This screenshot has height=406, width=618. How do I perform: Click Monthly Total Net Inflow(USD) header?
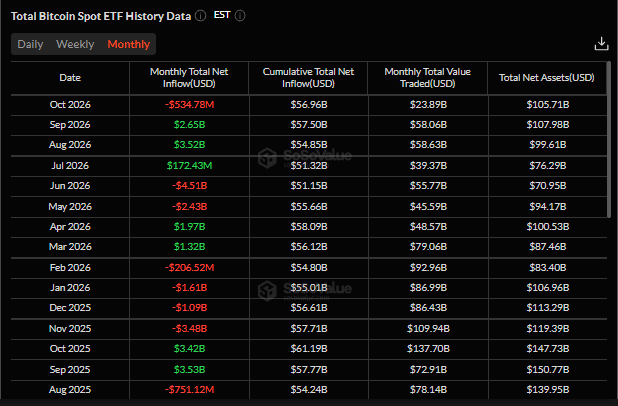pos(189,78)
